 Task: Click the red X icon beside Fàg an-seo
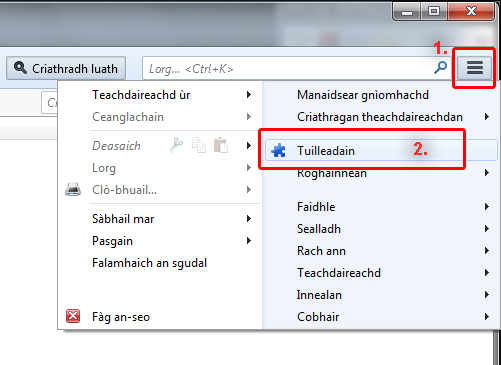click(x=73, y=316)
